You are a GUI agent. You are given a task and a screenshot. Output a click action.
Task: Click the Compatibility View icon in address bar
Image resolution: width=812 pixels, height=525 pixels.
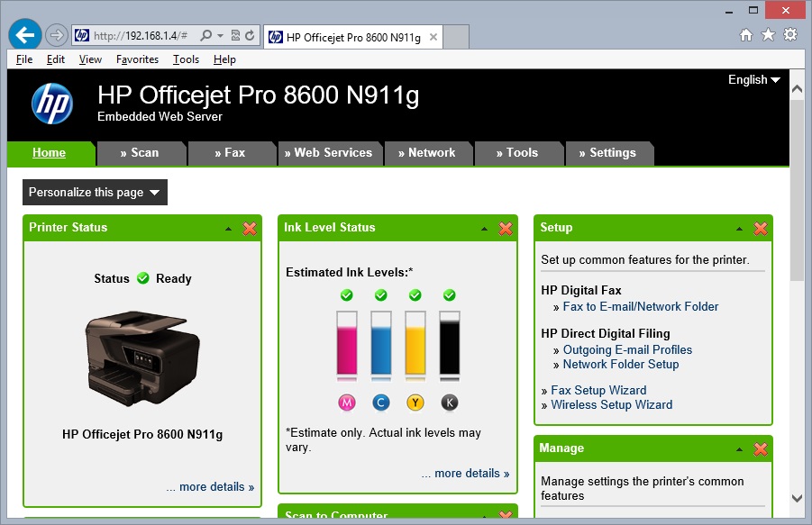235,35
